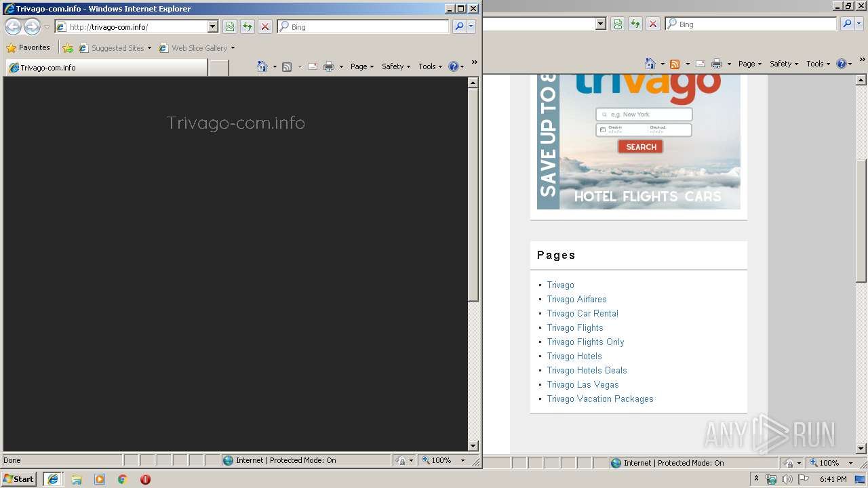Viewport: 868px width, 488px height.
Task: Open the Trivago Hotels Deals link
Action: [x=587, y=370]
